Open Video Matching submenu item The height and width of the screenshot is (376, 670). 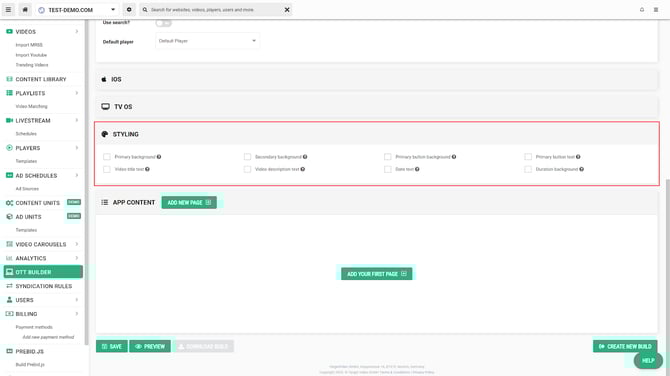click(x=32, y=106)
